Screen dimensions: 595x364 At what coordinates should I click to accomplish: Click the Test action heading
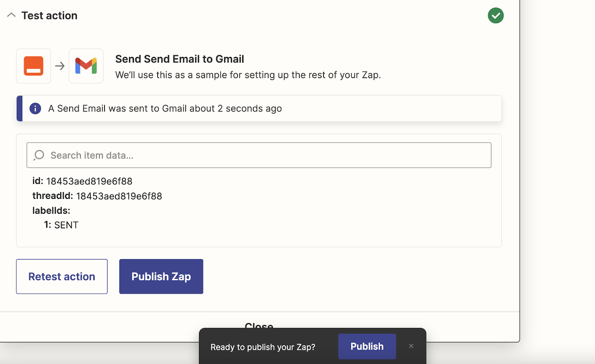coord(49,16)
